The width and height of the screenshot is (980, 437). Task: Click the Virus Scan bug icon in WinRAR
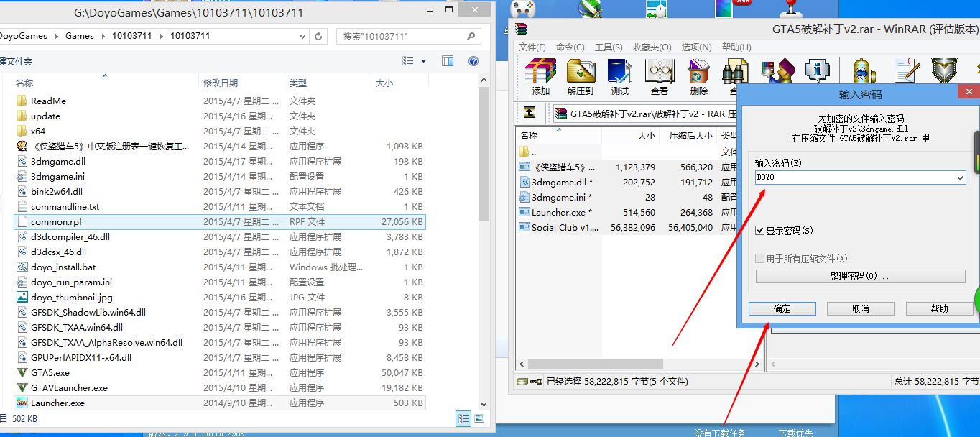tap(864, 71)
